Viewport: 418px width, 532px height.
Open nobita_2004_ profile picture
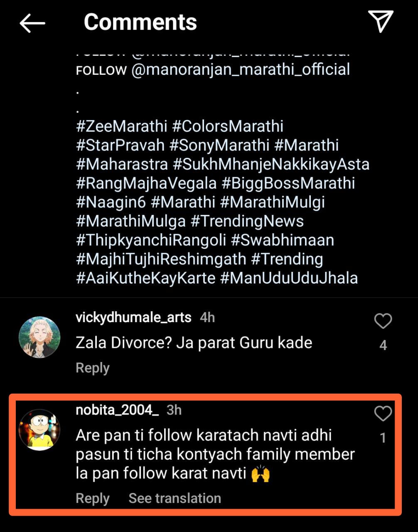click(x=39, y=430)
